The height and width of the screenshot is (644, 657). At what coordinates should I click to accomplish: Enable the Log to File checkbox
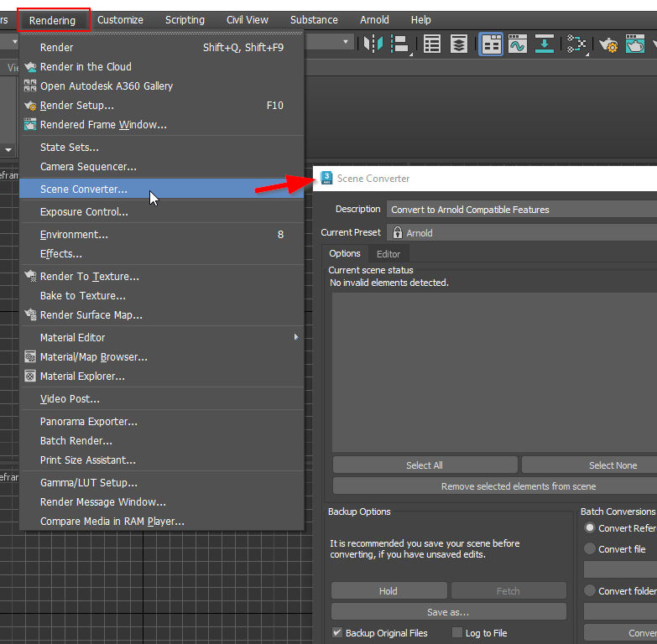pos(457,633)
